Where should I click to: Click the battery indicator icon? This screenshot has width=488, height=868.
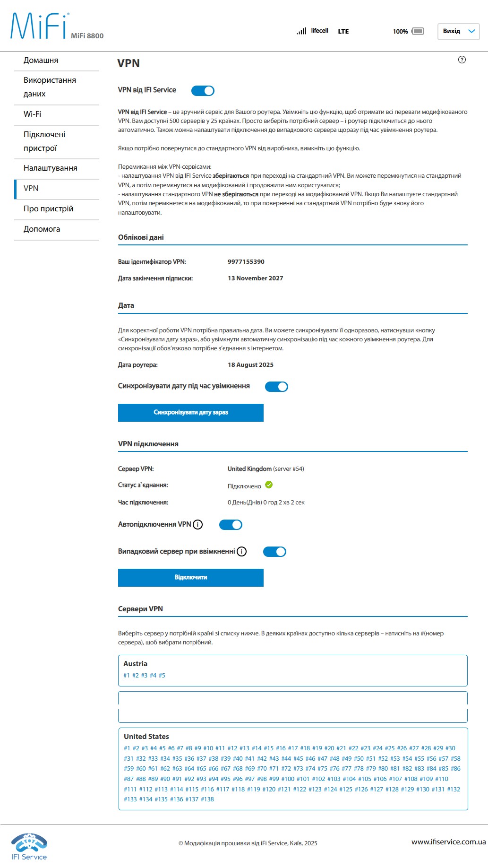tap(418, 31)
